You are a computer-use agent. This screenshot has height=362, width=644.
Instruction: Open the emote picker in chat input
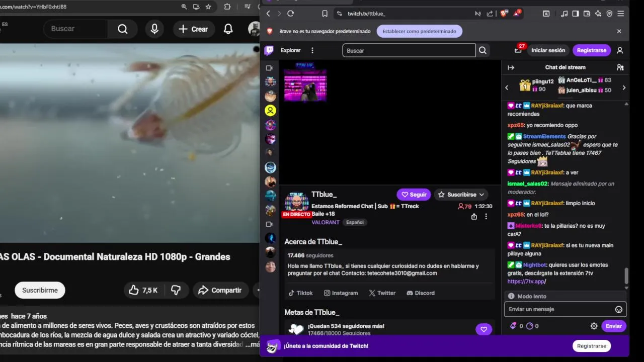(619, 310)
